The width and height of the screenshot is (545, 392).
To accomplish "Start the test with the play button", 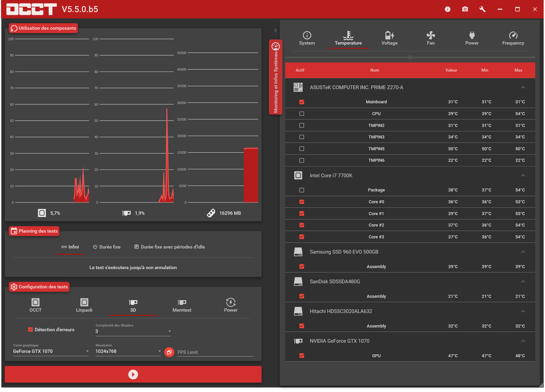I will [133, 374].
